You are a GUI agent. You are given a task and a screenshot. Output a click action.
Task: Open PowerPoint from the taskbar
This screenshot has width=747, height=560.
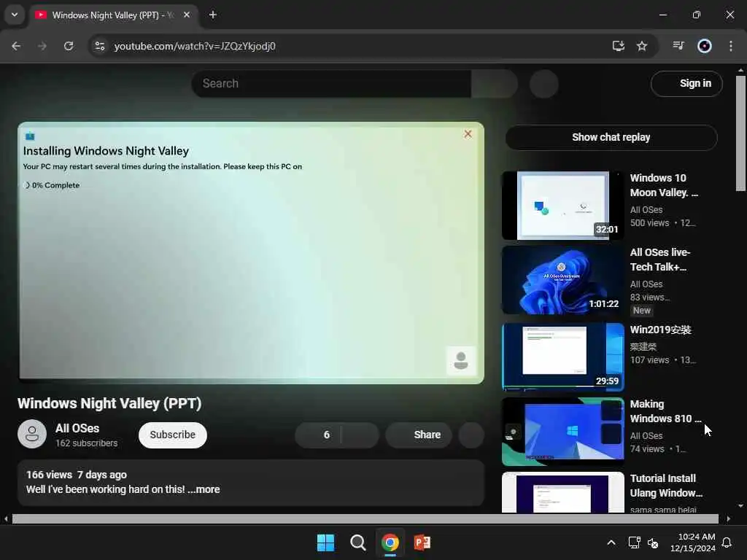[422, 542]
